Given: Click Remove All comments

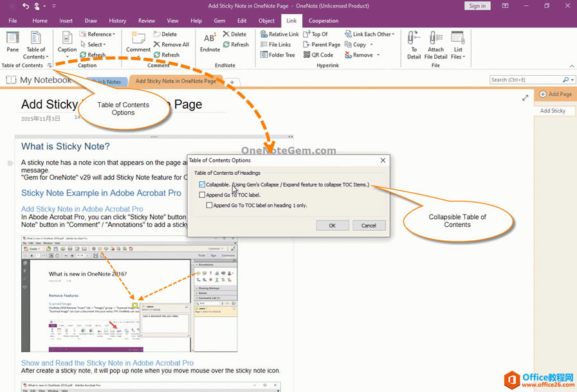Looking at the screenshot, I should point(171,44).
